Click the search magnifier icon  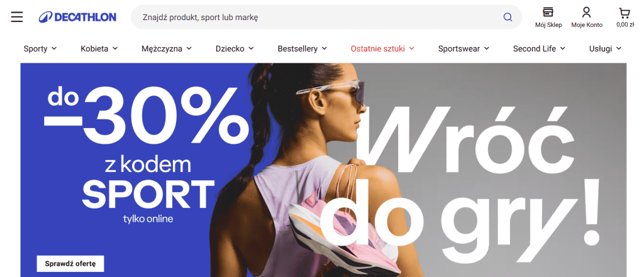508,17
